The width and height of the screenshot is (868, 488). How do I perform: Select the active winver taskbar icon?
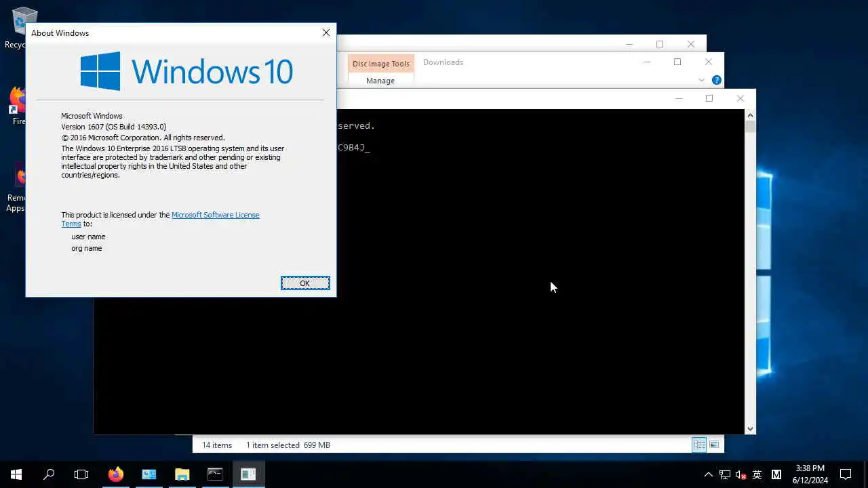(x=248, y=474)
